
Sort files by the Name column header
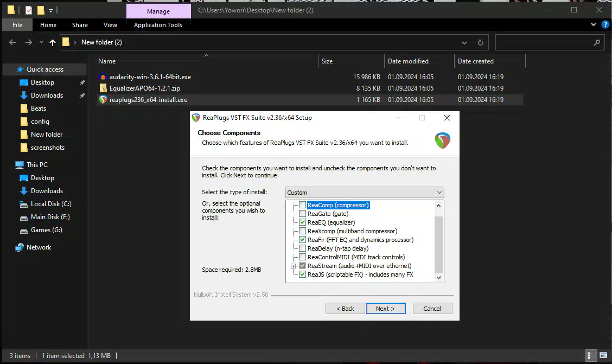pos(207,61)
